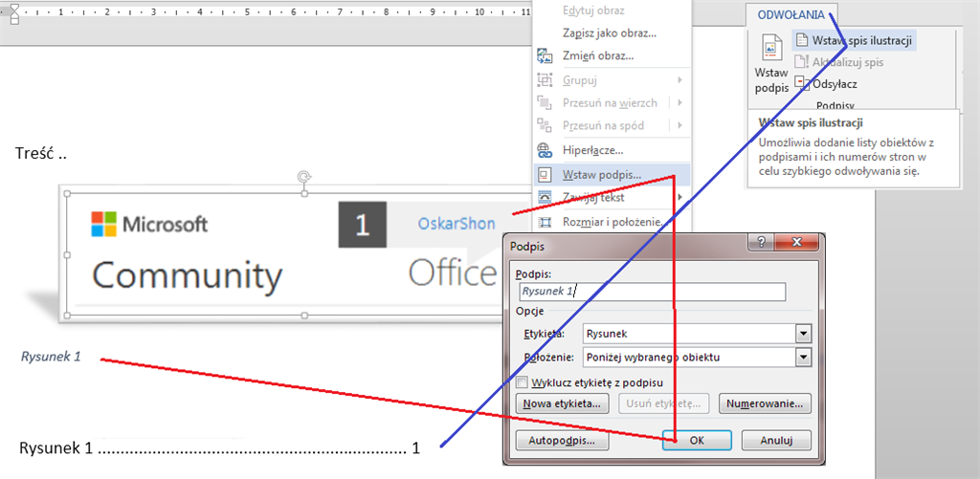Screen dimensions: 980x479
Task: Click the Podpis dialog help question-mark button
Action: pyautogui.click(x=761, y=242)
